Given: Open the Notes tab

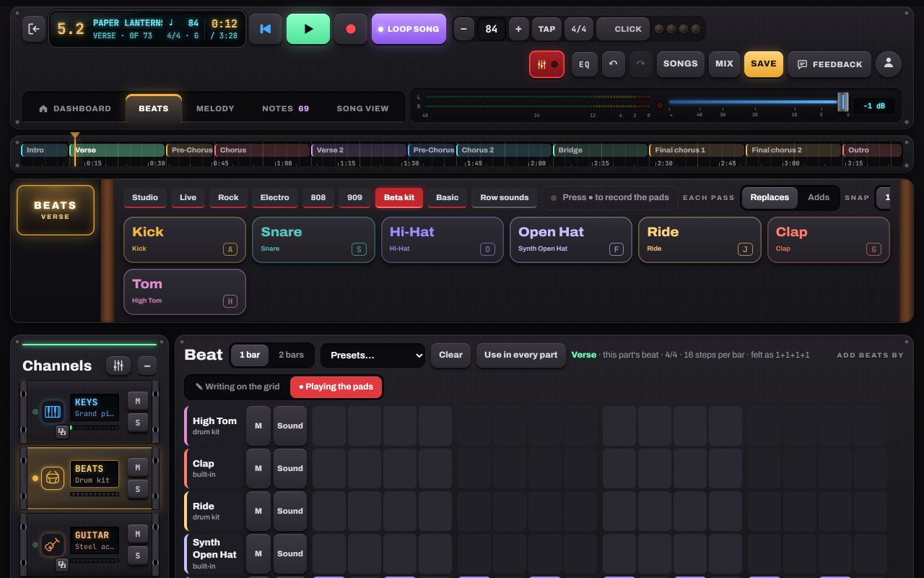Looking at the screenshot, I should 285,108.
